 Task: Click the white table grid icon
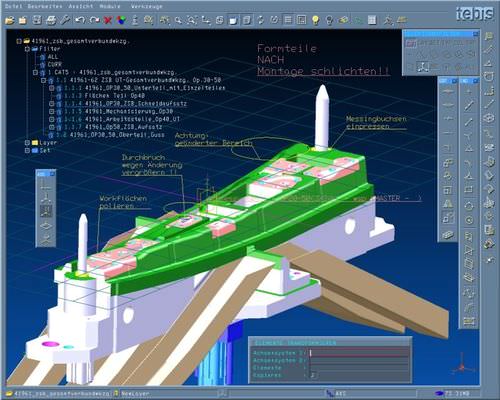point(372,20)
